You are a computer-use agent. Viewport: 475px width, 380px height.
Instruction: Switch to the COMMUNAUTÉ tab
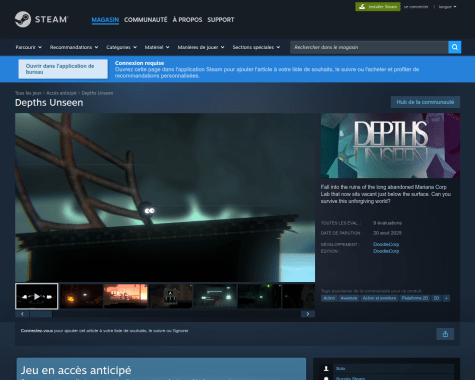tap(146, 20)
